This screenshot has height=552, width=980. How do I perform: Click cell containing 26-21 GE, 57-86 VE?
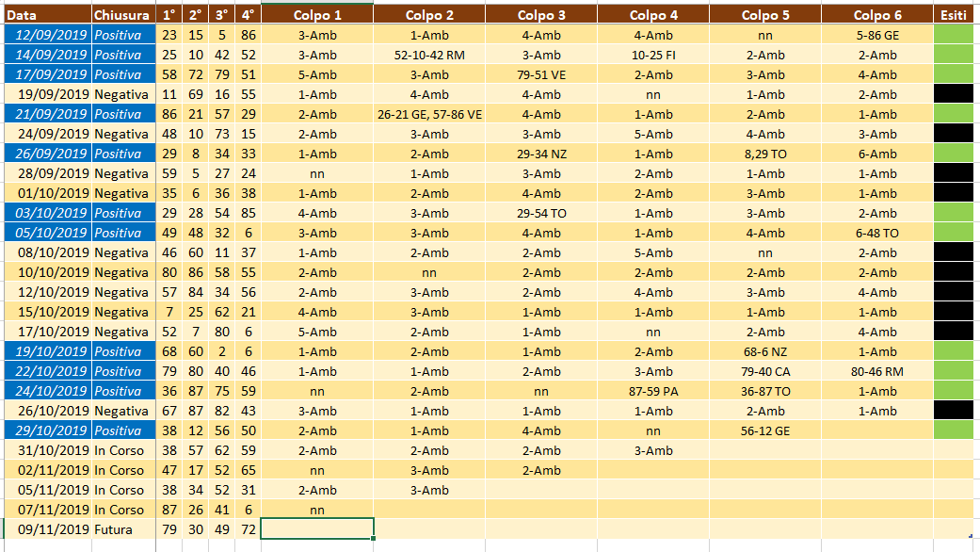point(429,114)
